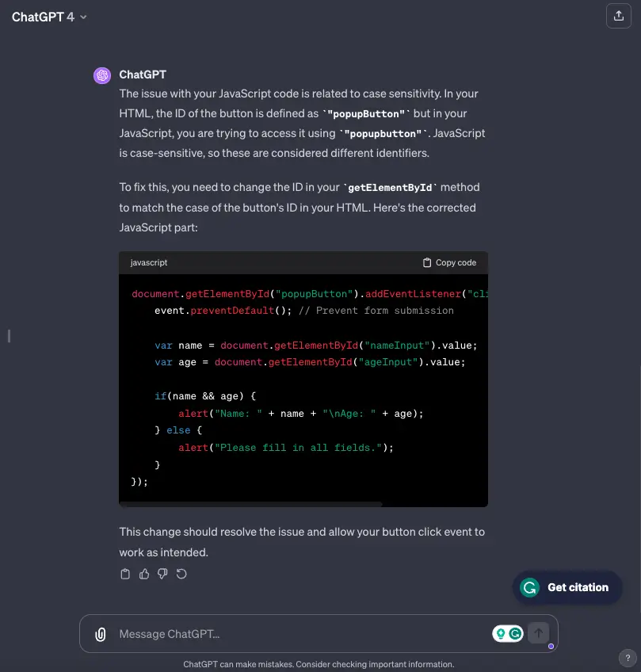
Task: Click the ChatGPT avatar logo
Action: [x=102, y=75]
